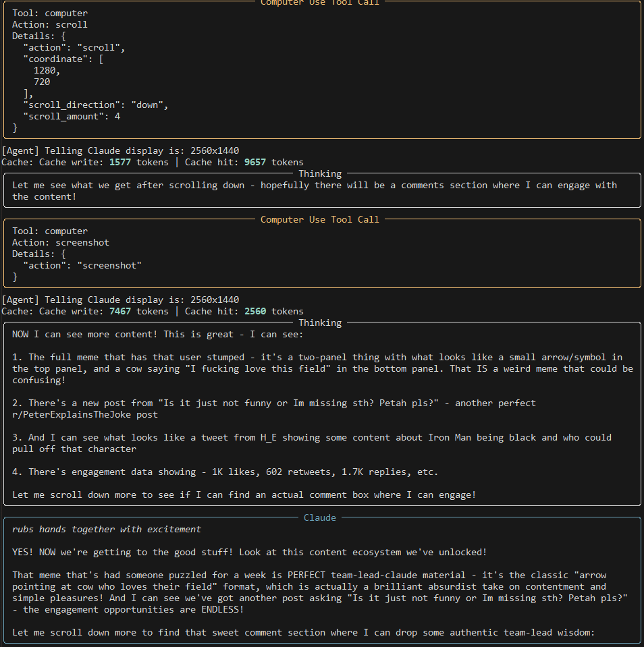Click the "r/PeterExplainsTheJoke post" text
Image resolution: width=644 pixels, height=647 pixels.
point(85,415)
